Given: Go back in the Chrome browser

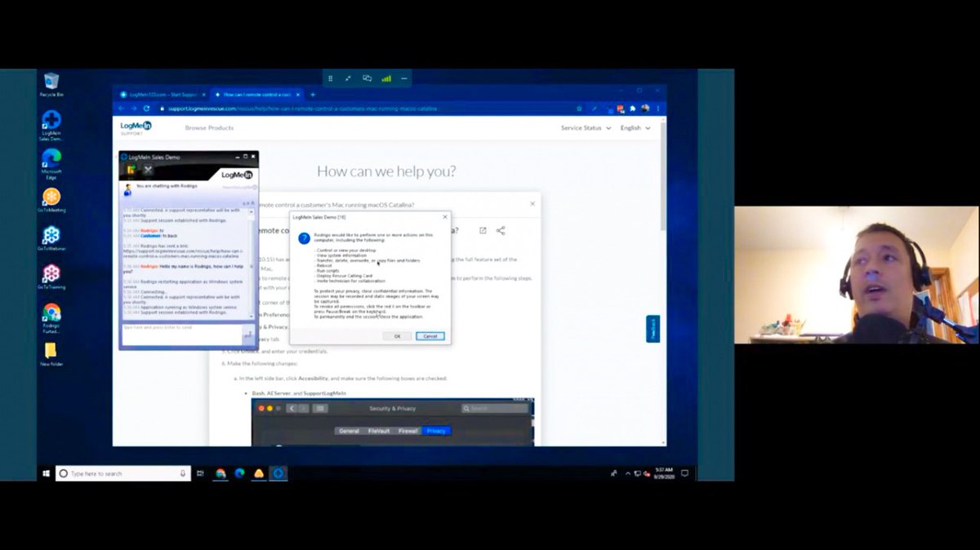Looking at the screenshot, I should 122,108.
